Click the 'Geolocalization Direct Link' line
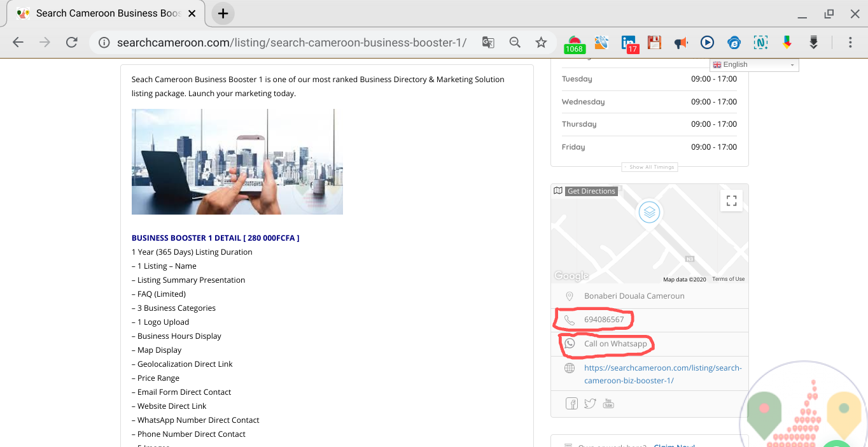 click(x=182, y=364)
